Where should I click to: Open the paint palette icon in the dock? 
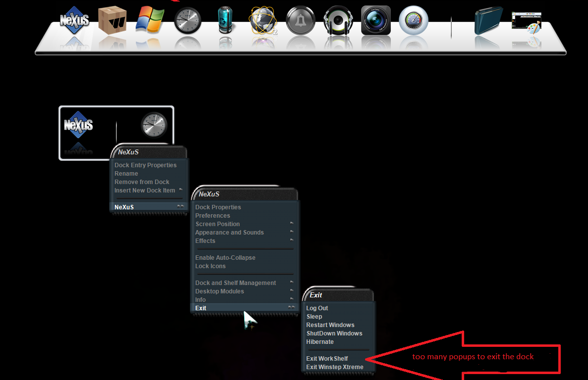pos(527,23)
